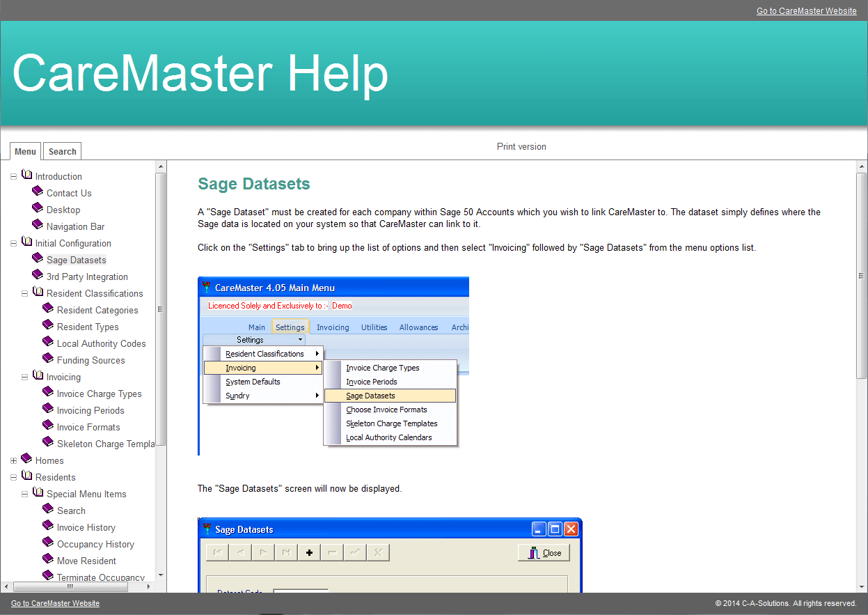The width and height of the screenshot is (868, 615).
Task: Open the Terminate Occupancy topic
Action: tap(101, 577)
